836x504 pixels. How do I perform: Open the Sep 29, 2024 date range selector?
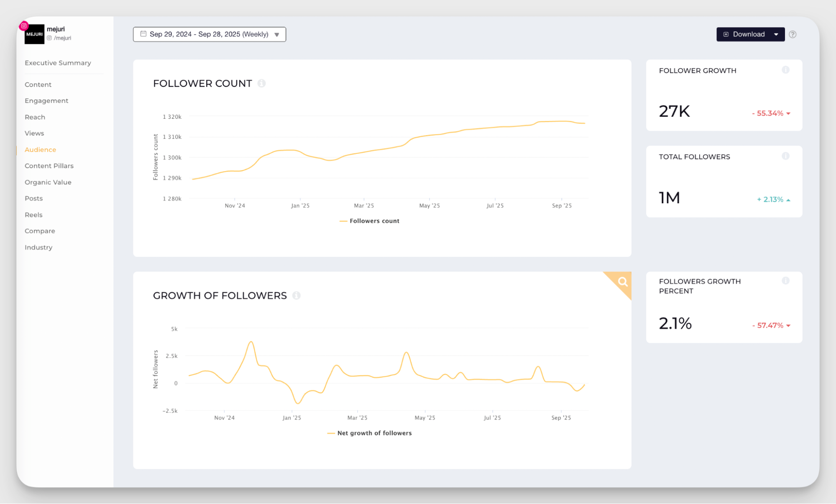(x=209, y=34)
